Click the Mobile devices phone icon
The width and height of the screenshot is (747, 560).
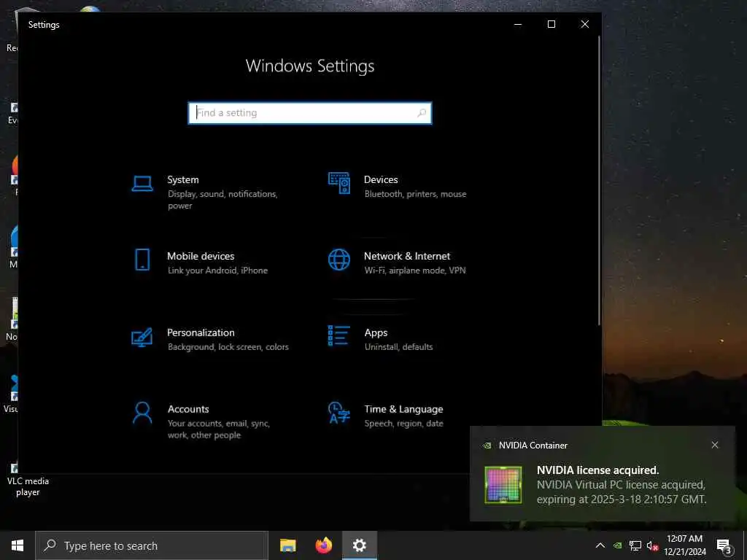pos(142,260)
